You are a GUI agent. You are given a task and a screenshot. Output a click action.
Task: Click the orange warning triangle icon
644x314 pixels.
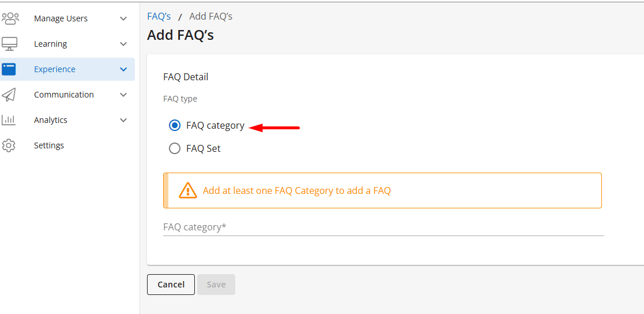(x=188, y=190)
